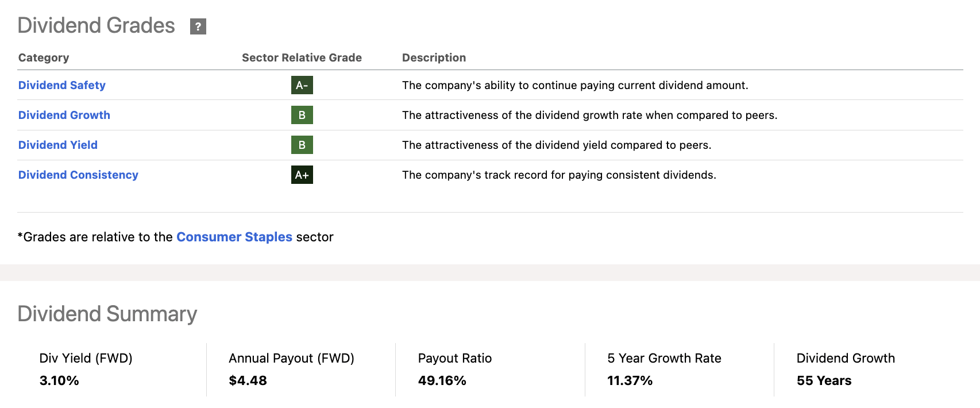Click the Category column header
The image size is (980, 408).
pyautogui.click(x=44, y=57)
